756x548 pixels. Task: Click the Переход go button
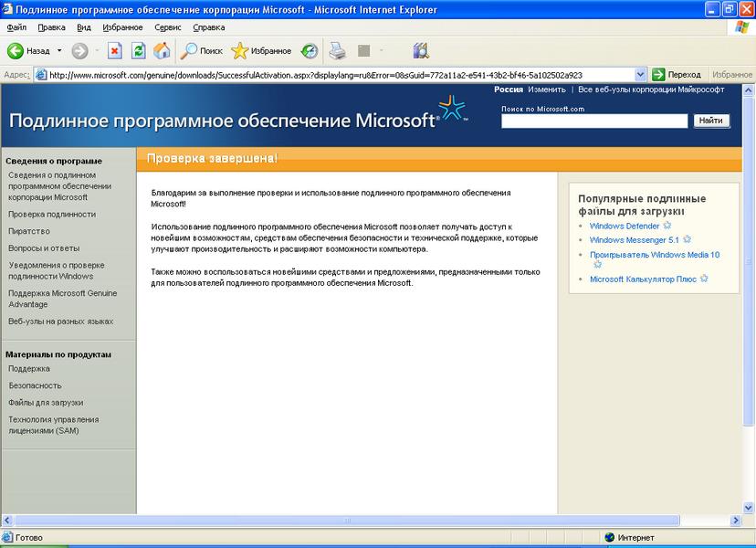click(677, 75)
